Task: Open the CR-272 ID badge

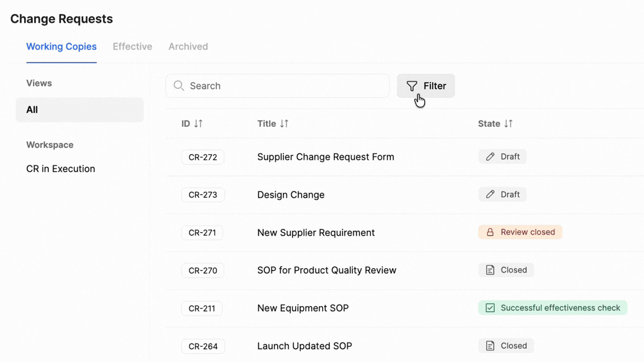Action: tap(202, 157)
